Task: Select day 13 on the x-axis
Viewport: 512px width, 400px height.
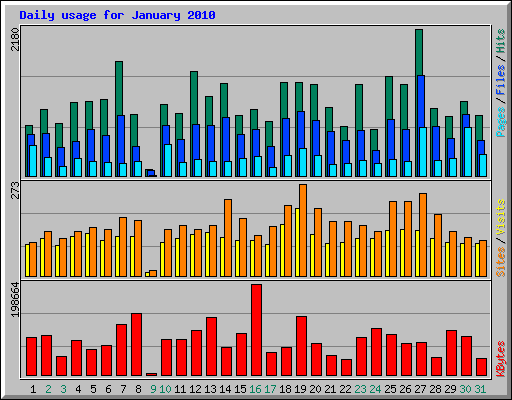Action: [x=210, y=389]
